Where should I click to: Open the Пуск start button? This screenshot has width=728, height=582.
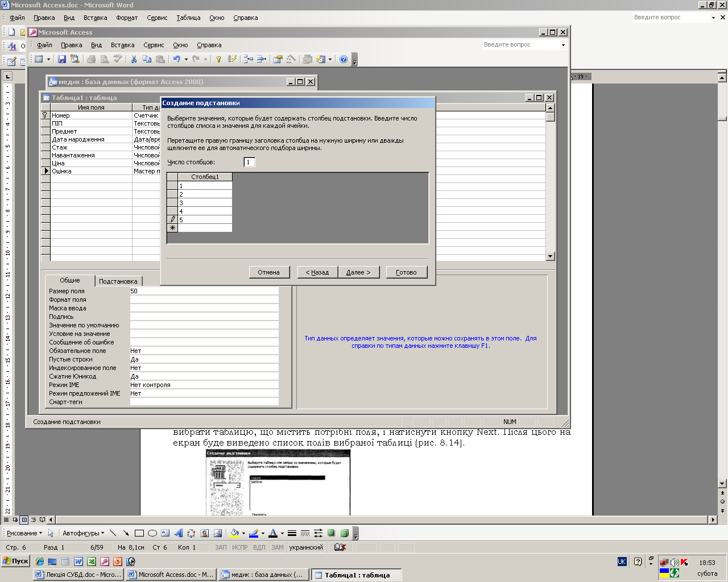pos(16,561)
